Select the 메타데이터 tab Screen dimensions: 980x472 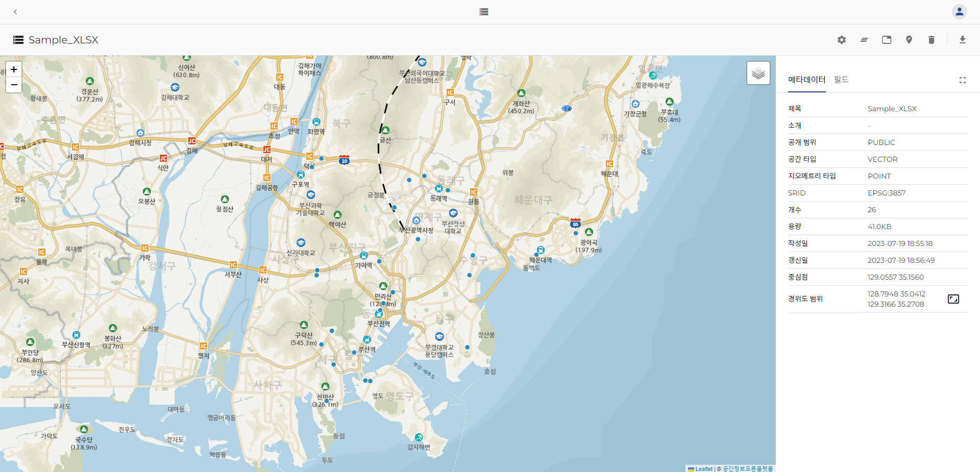coord(806,80)
